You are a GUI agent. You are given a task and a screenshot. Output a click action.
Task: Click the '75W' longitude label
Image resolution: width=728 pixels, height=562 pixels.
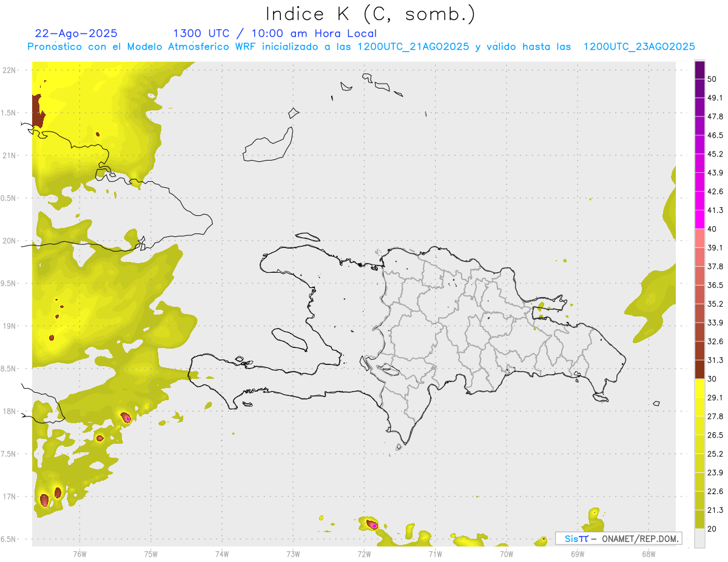(x=151, y=554)
